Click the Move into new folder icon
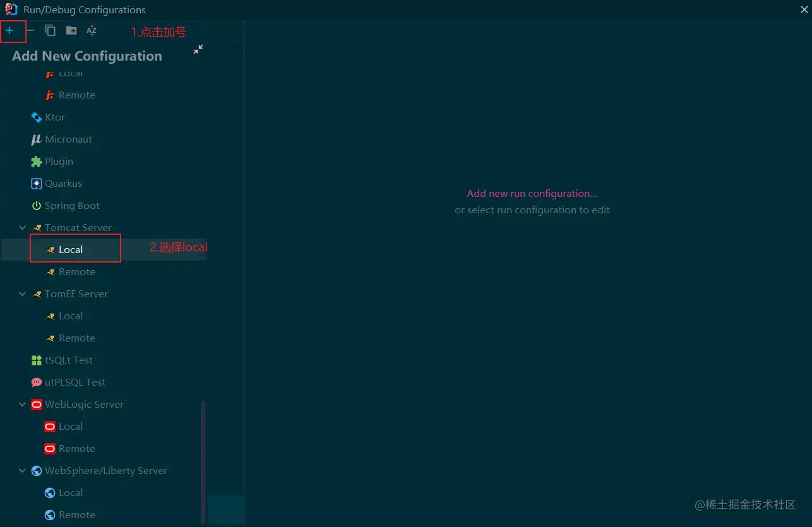The height and width of the screenshot is (527, 812). point(71,30)
